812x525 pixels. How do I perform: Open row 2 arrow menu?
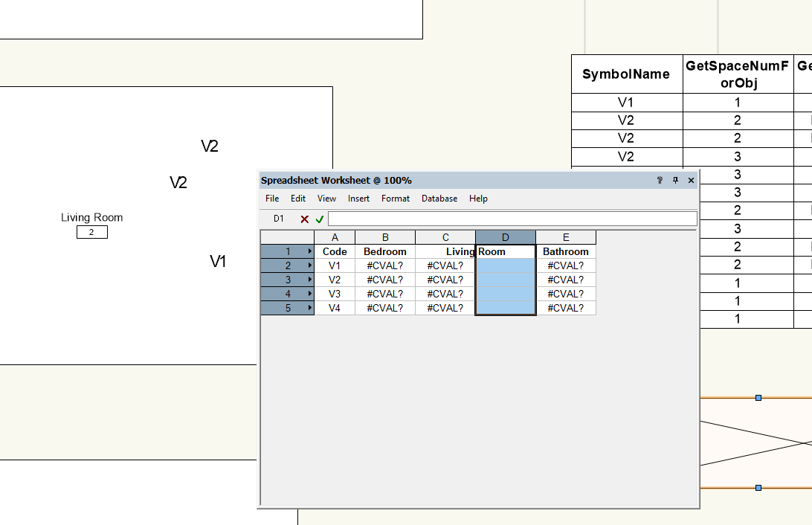(309, 265)
